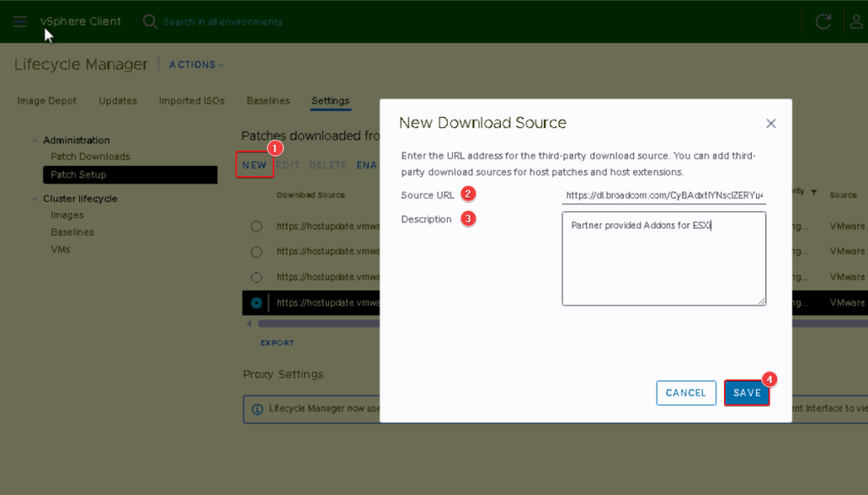Click the CANCEL button
Image resolution: width=868 pixels, height=495 pixels.
coord(686,393)
